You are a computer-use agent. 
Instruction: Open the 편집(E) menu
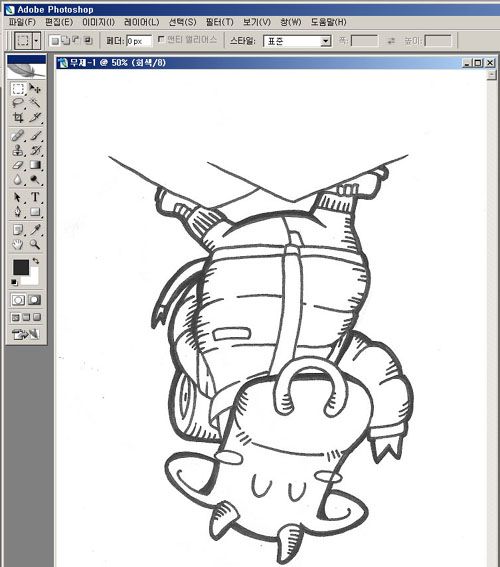59,22
